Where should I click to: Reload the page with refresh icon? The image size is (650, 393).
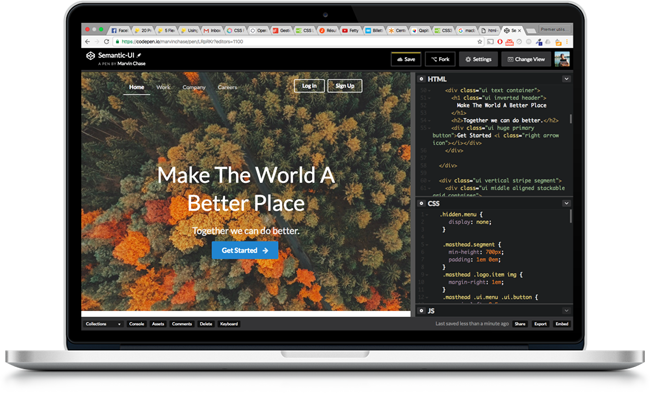(x=107, y=41)
